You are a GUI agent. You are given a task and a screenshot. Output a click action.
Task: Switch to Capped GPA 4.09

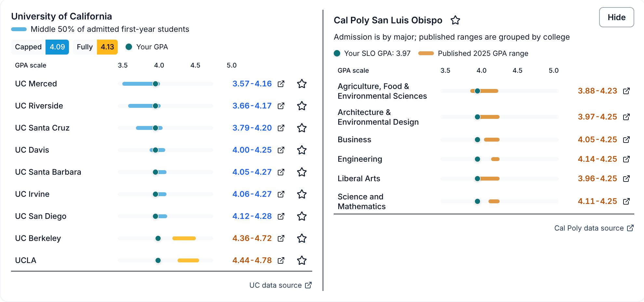40,47
